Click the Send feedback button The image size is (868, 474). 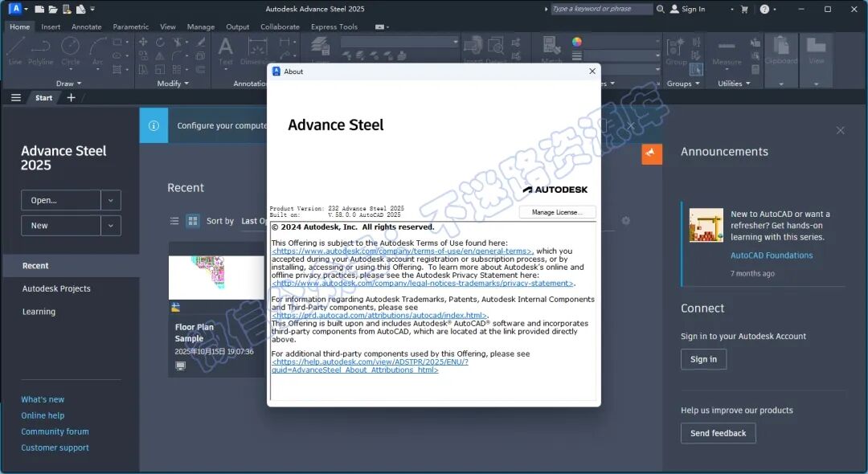[718, 433]
